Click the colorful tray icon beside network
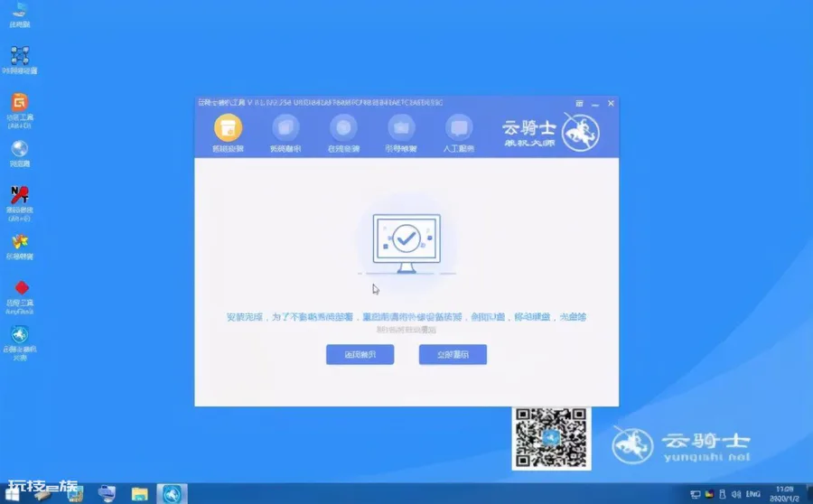813x504 pixels. (709, 494)
